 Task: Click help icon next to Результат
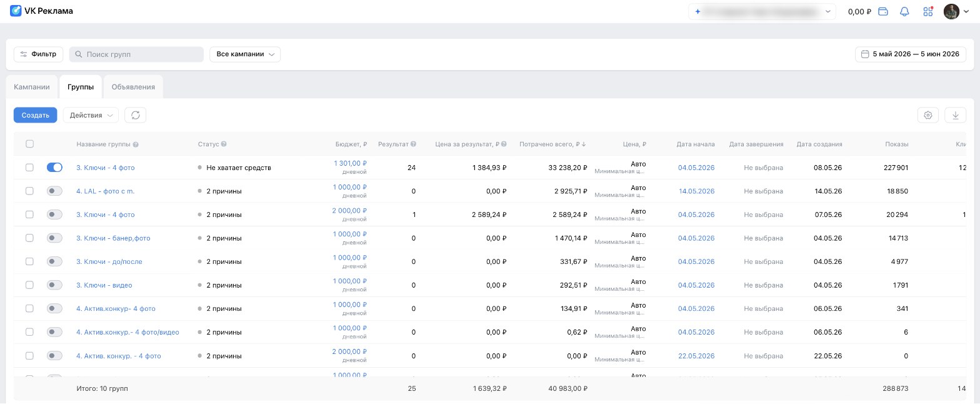point(413,144)
